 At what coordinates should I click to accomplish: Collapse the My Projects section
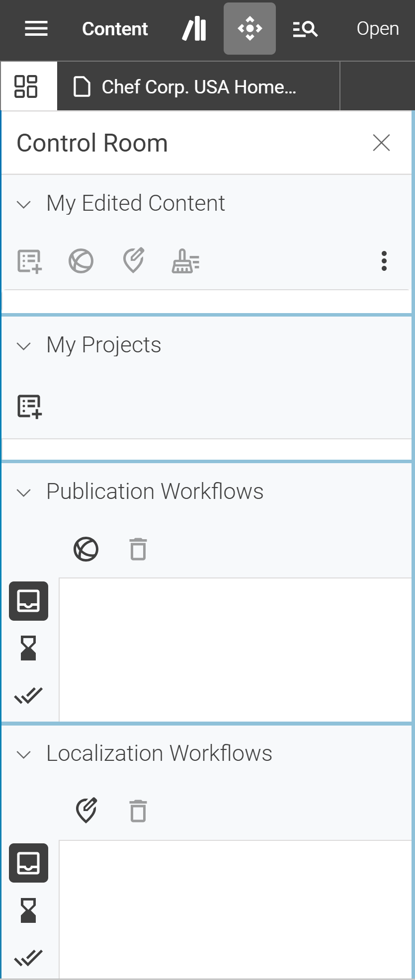click(24, 346)
